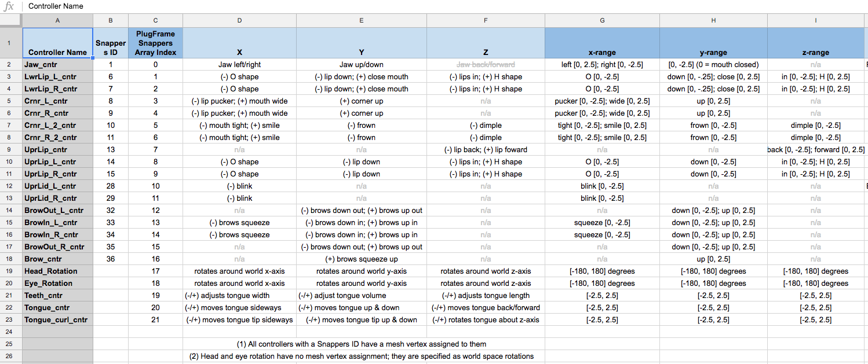
Task: Click array index cell with value 17
Action: coord(155,271)
